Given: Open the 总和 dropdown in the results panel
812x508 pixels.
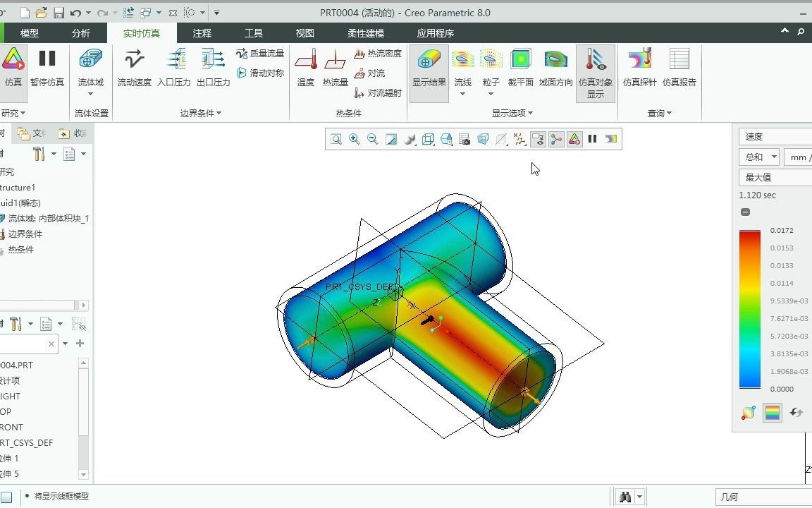Looking at the screenshot, I should [758, 157].
